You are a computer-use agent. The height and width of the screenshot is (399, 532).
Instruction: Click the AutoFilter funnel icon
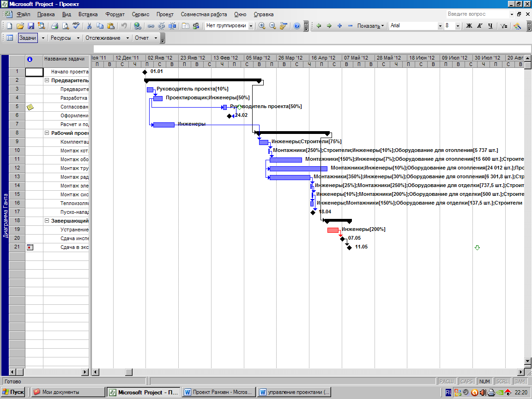504,26
